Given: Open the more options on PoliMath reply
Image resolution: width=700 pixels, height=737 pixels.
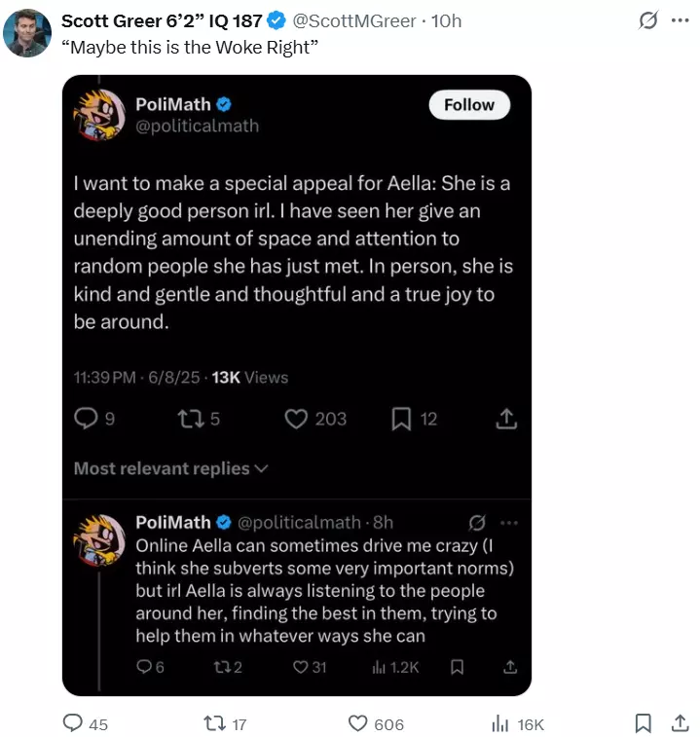Looking at the screenshot, I should coord(509,523).
